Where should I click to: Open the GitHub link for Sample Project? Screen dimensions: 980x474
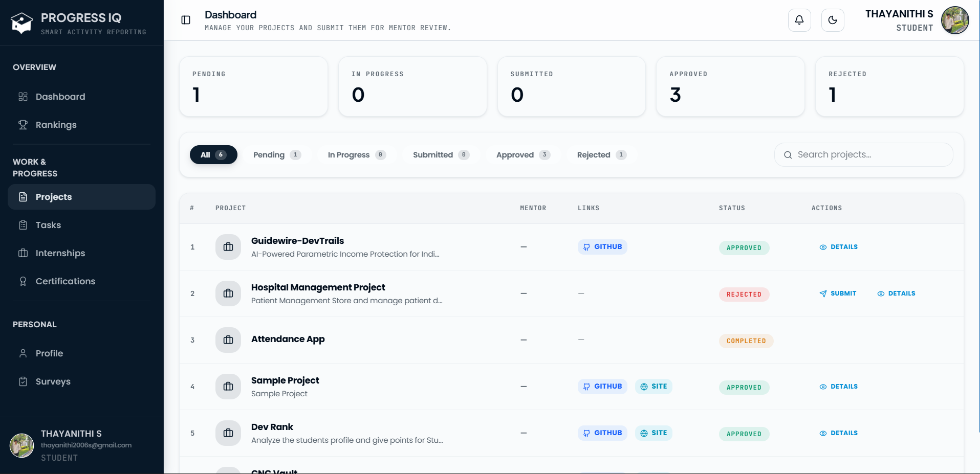pos(602,387)
